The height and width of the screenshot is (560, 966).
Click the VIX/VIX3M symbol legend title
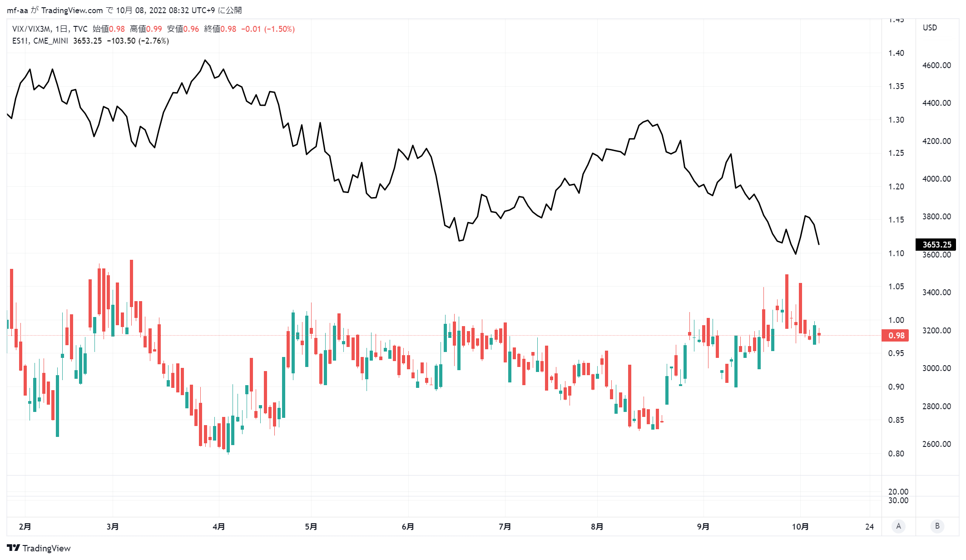coord(50,29)
